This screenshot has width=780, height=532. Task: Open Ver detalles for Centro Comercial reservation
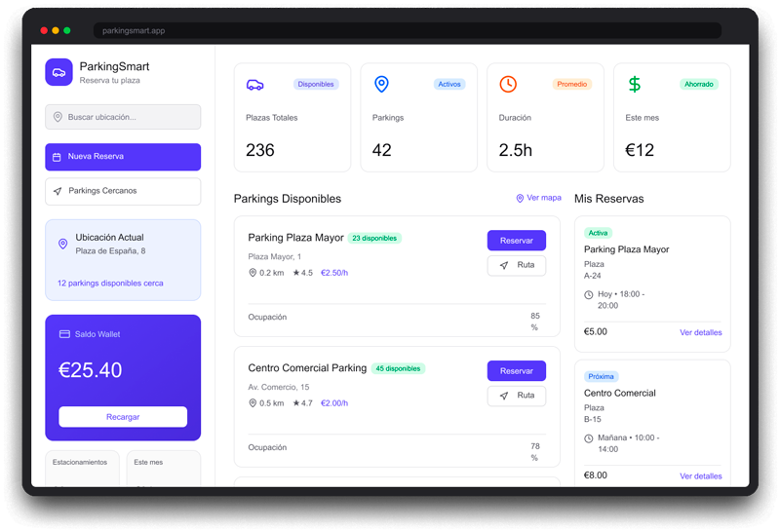(700, 475)
